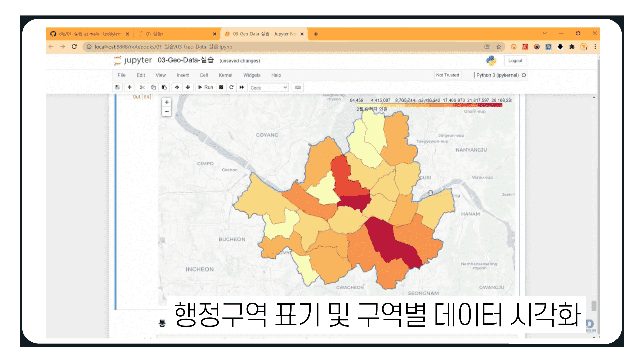Click the Jupyter logo
Image resolution: width=644 pixels, height=362 pixels.
133,60
